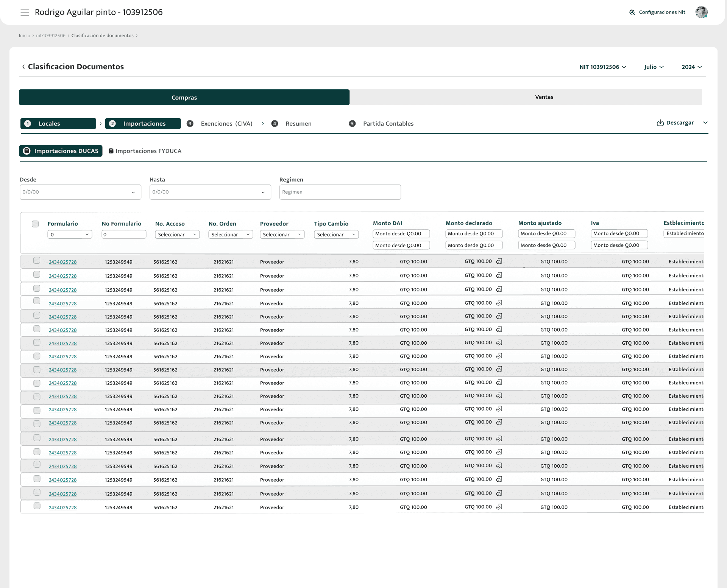Screen dimensions: 727x588
Task: Expand the Julio month dropdown
Action: (654, 67)
